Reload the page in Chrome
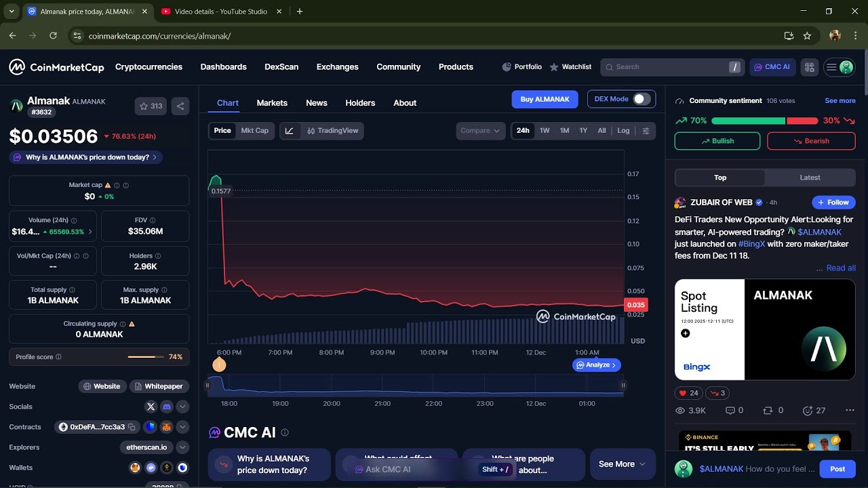Viewport: 868px width, 488px height. point(52,36)
